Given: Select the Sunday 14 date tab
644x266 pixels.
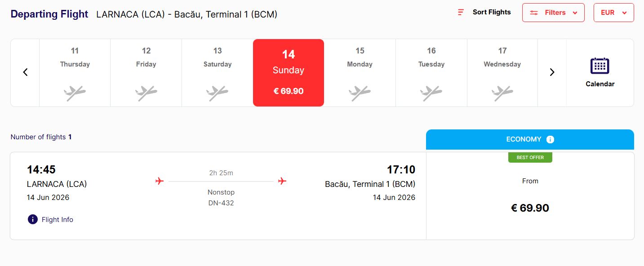Looking at the screenshot, I should click(x=288, y=72).
